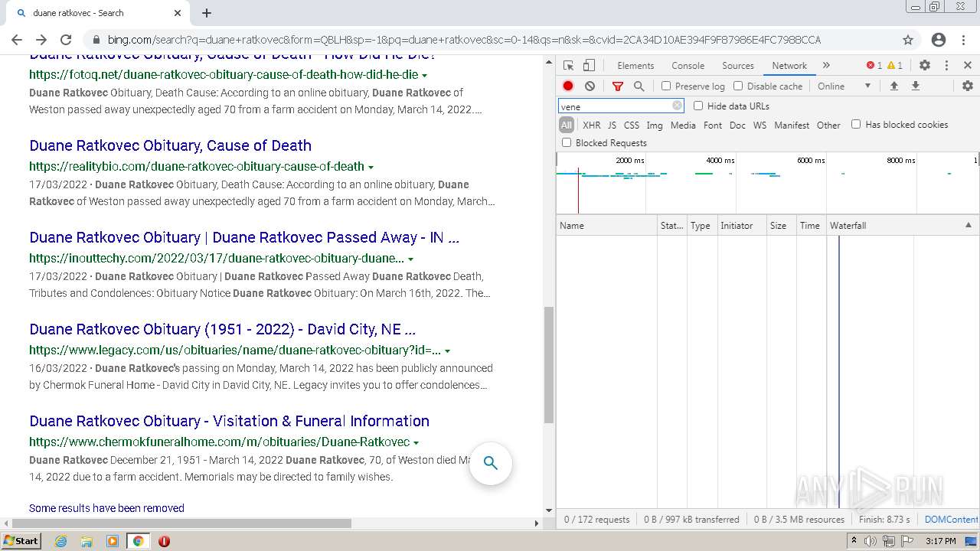View the yellow warning count badge
Image resolution: width=980 pixels, height=551 pixels.
click(895, 65)
